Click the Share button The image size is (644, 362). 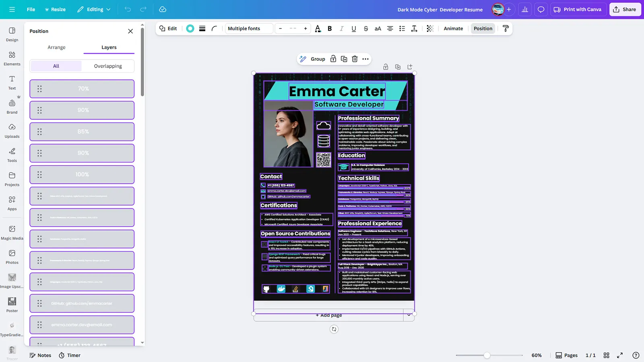tap(625, 9)
